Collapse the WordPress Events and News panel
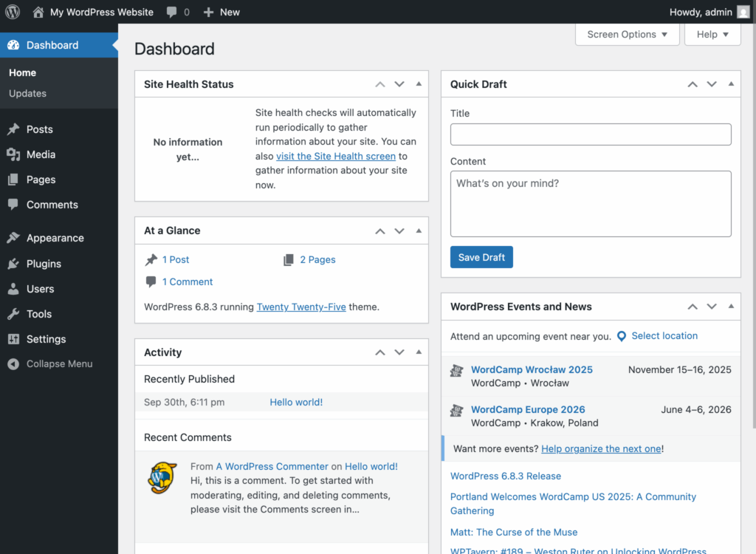 pyautogui.click(x=731, y=306)
